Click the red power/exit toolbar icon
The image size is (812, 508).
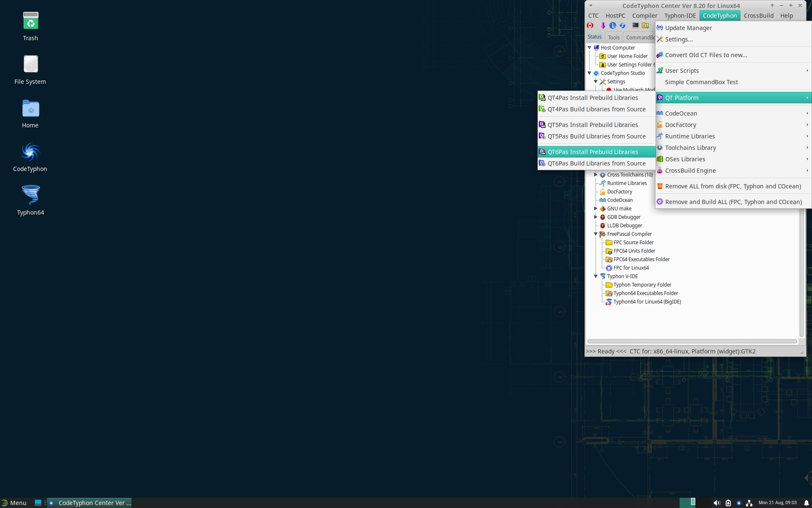coord(590,25)
